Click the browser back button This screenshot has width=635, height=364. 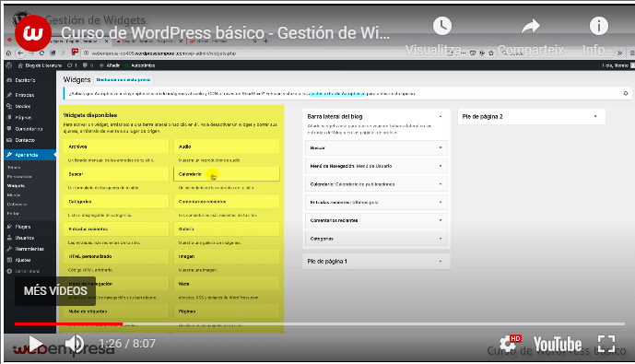(20, 53)
